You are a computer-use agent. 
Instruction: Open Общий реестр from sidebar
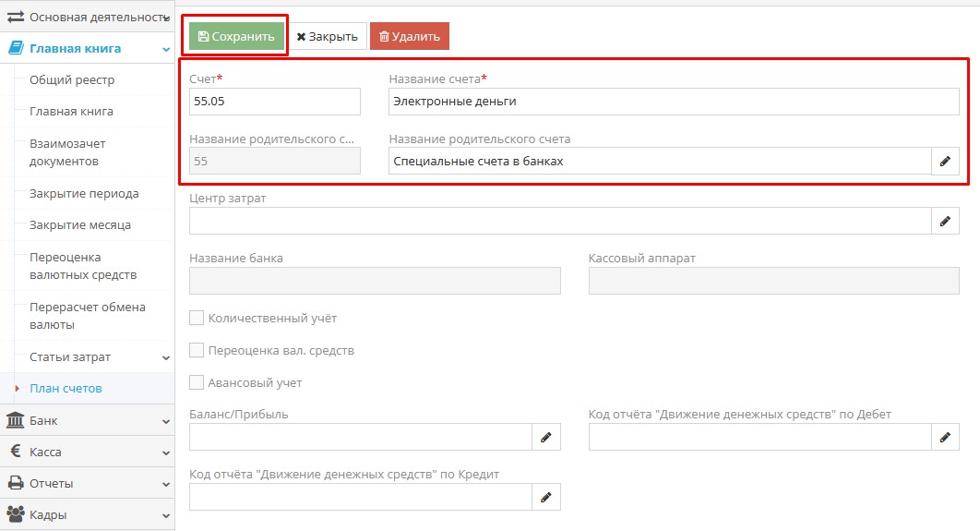(72, 80)
